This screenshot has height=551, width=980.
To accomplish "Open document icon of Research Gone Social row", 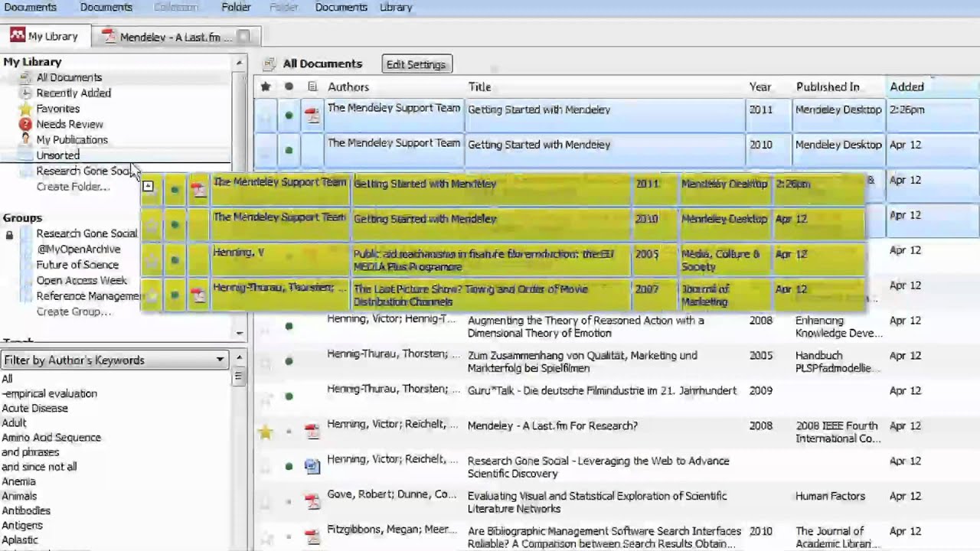I will coord(312,466).
